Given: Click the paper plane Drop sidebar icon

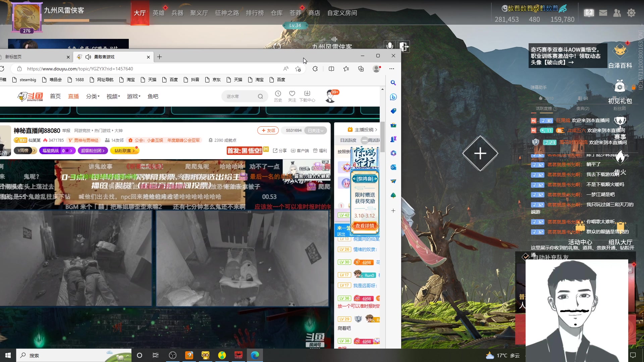Looking at the screenshot, I should point(393,181).
